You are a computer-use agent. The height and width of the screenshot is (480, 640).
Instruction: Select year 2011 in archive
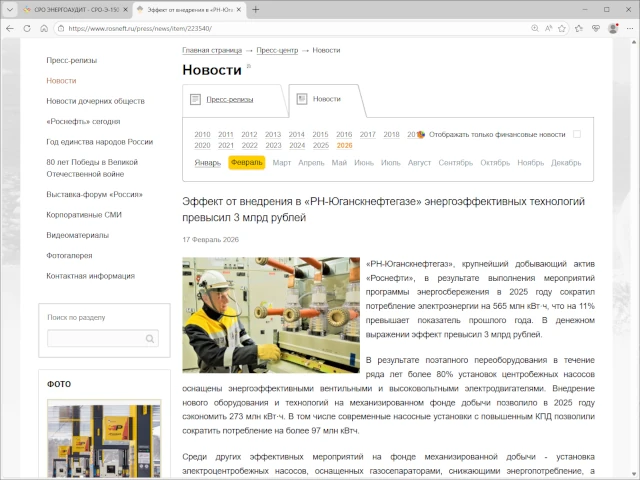[226, 134]
